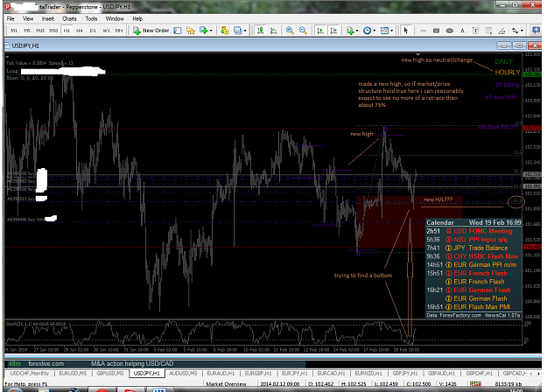Image resolution: width=547 pixels, height=392 pixels.
Task: Click the add indicators icon
Action: coord(350,31)
